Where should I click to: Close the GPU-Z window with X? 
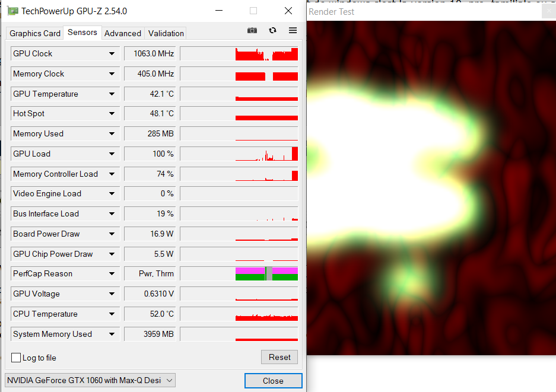tap(288, 11)
